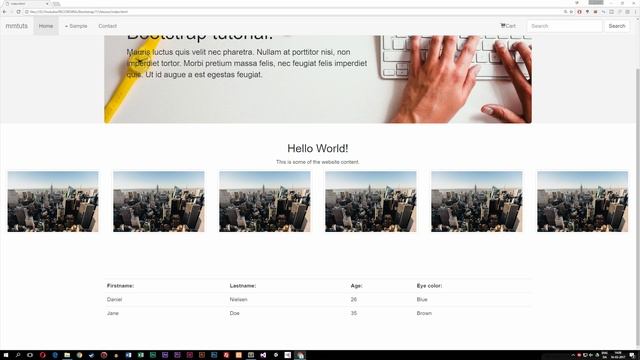The width and height of the screenshot is (640, 360).
Task: Click the 'Eye color:' table header
Action: click(x=429, y=286)
